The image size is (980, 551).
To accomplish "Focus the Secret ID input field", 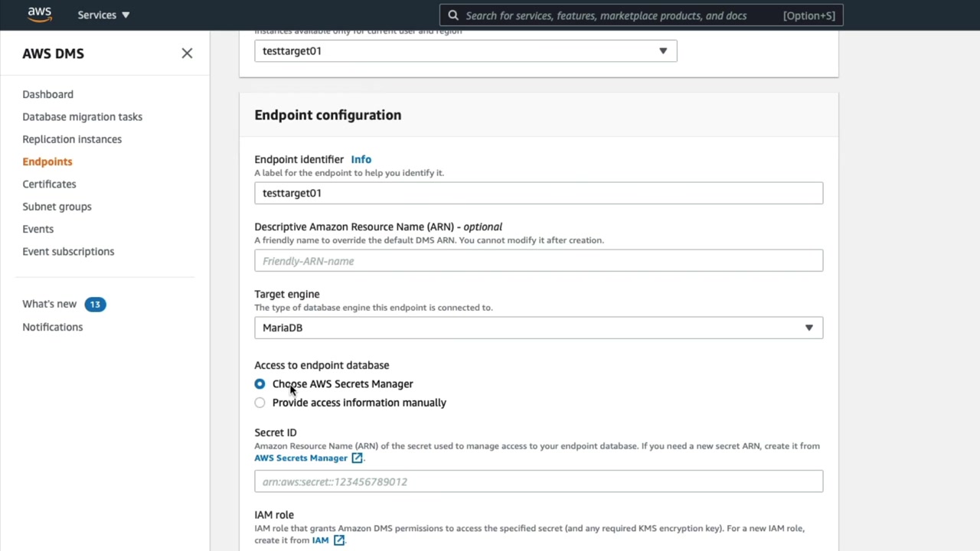I will click(538, 481).
